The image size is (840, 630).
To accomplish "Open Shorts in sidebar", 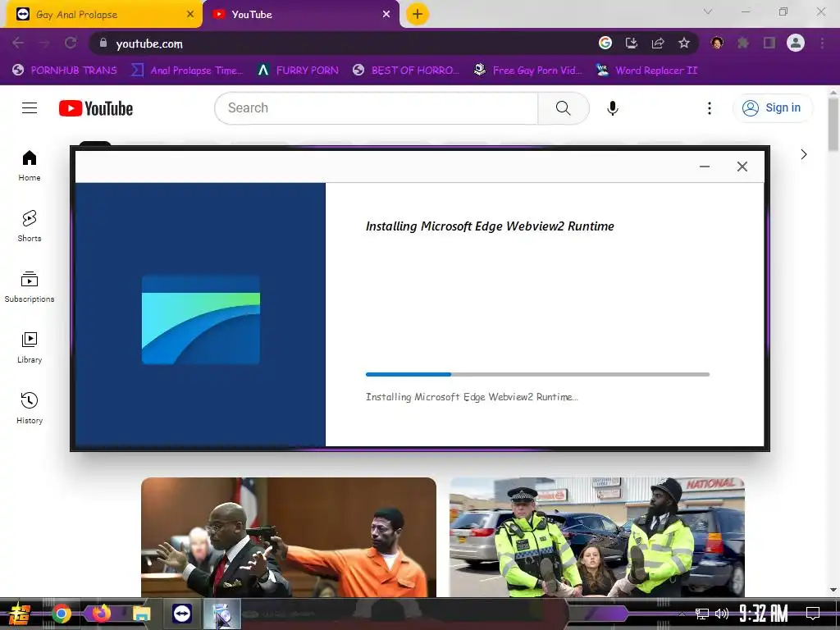I will [x=30, y=226].
